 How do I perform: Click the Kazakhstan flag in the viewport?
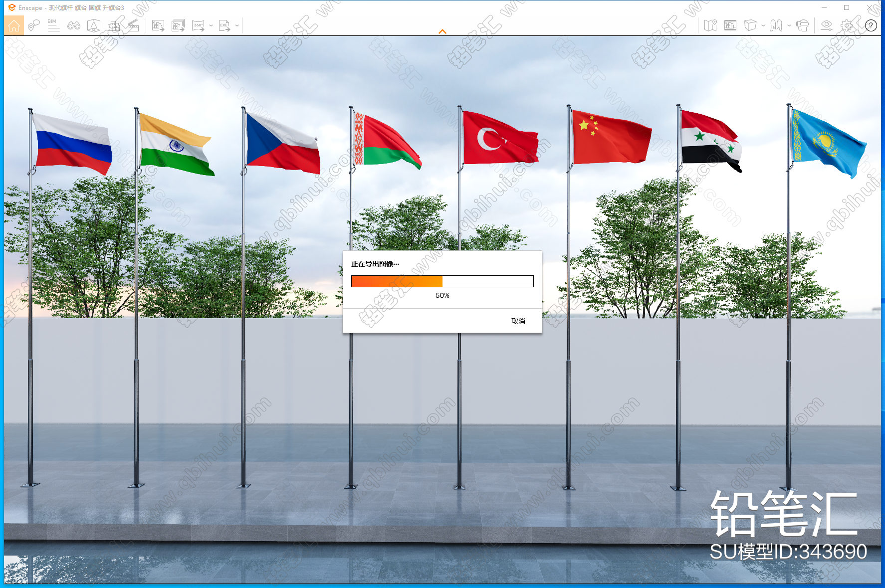click(828, 143)
